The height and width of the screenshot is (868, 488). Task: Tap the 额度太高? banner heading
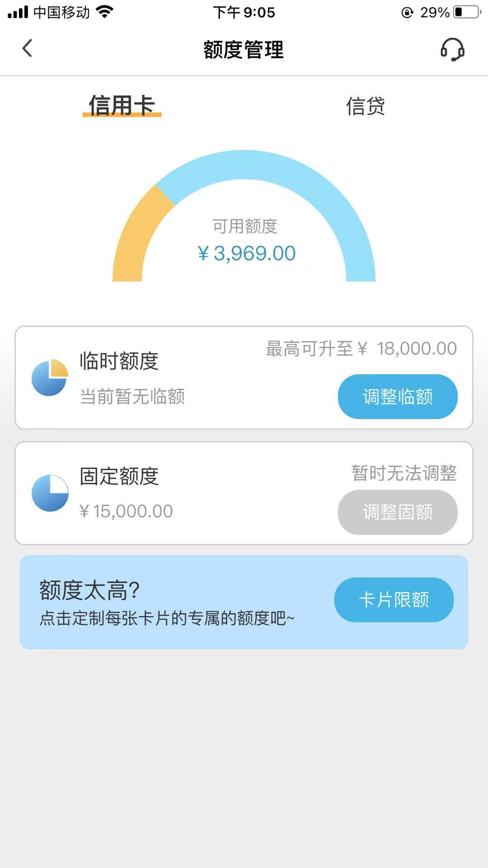tap(90, 590)
